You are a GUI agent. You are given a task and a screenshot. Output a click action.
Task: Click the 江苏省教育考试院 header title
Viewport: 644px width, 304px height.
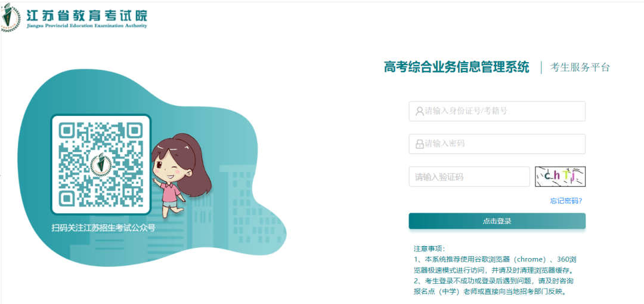coord(86,15)
